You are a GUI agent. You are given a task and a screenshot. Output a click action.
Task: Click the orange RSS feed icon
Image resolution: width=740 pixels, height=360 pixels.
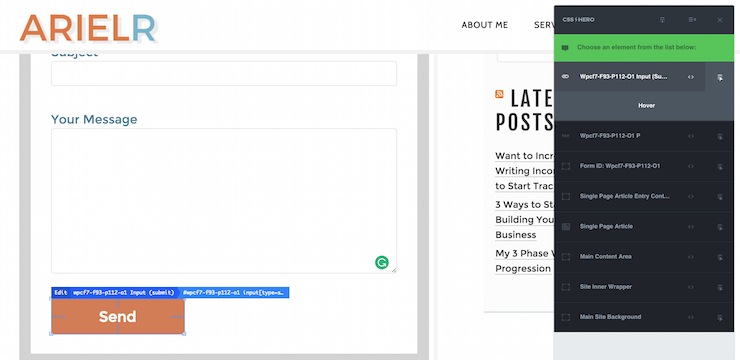(499, 94)
